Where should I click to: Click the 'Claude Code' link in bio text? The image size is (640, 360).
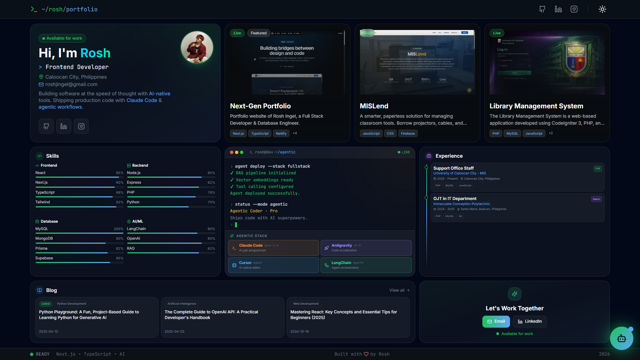142,100
